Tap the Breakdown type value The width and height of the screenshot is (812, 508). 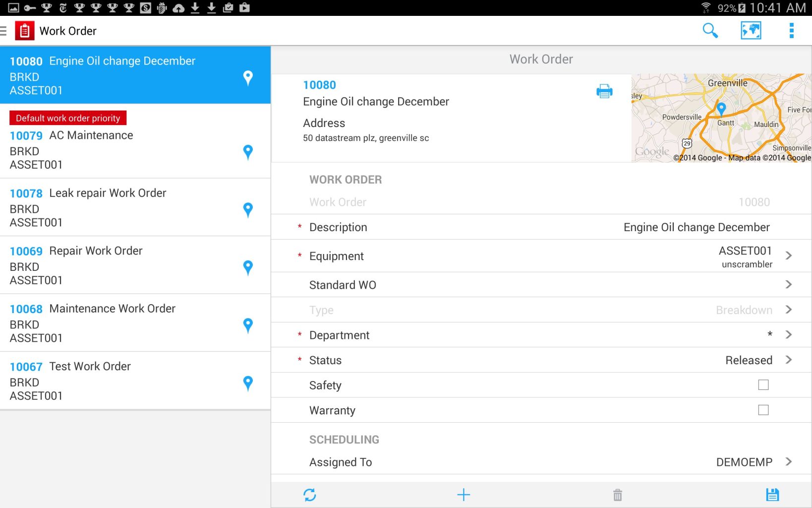click(744, 310)
